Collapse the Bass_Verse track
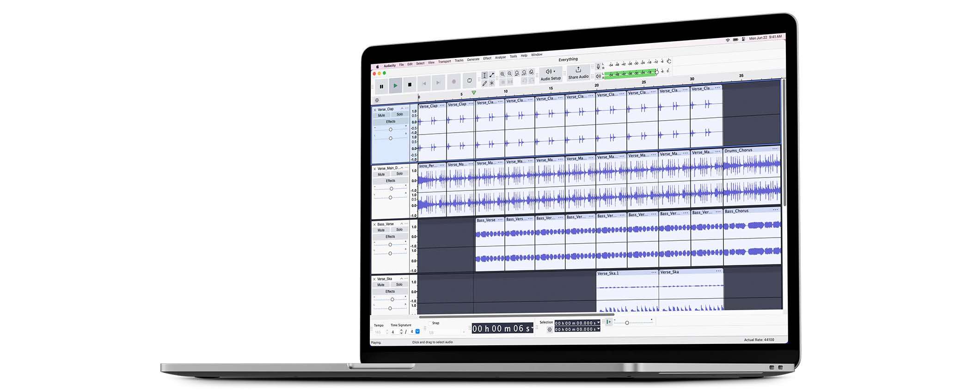Image resolution: width=980 pixels, height=392 pixels. [401, 224]
